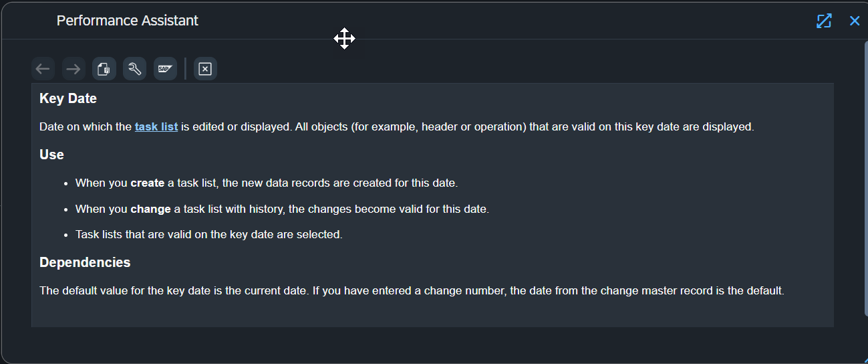Open Application Help document icon
Image resolution: width=868 pixels, height=364 pixels.
point(104,69)
